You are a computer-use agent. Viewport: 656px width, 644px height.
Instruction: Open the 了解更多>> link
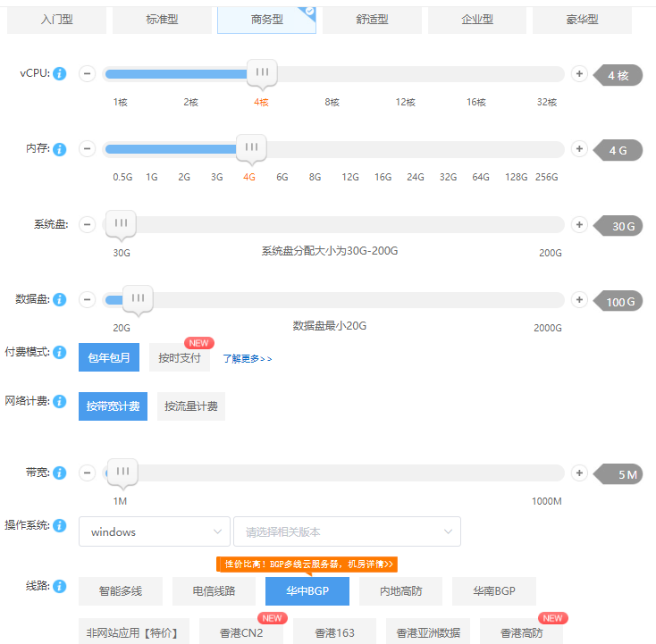coord(247,359)
